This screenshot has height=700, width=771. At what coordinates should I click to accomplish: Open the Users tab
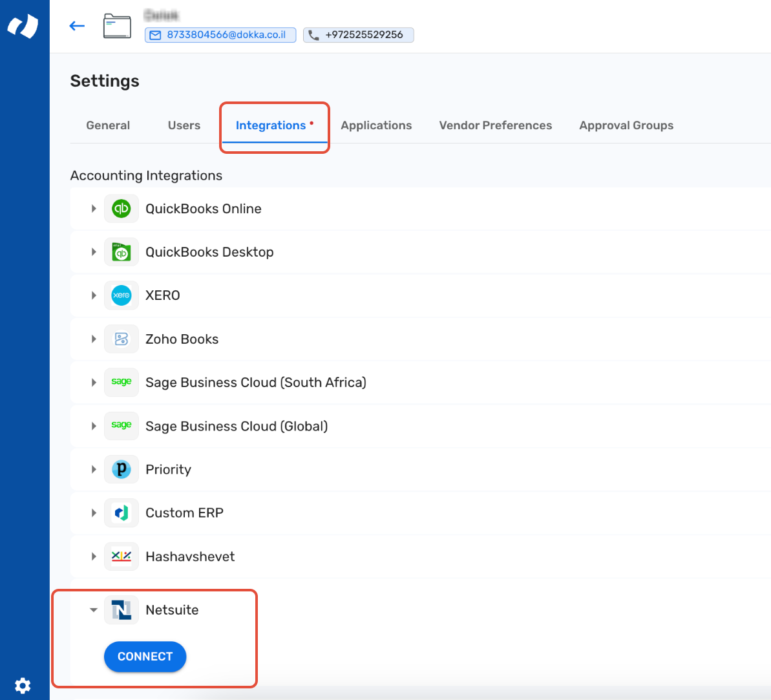pyautogui.click(x=184, y=125)
